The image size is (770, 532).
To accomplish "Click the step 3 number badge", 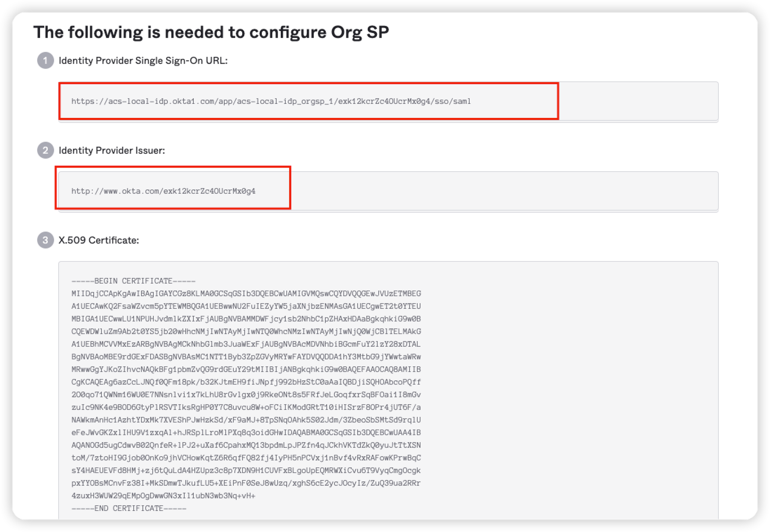I will pos(45,240).
